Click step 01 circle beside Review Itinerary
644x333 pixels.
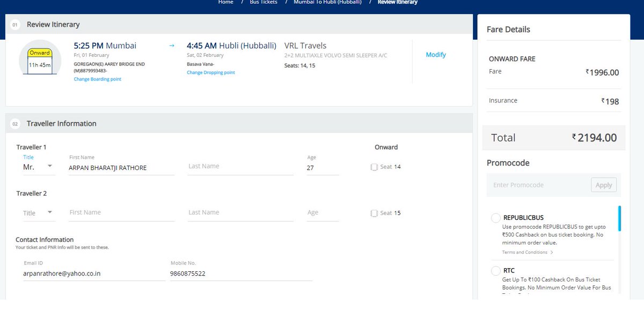tap(15, 25)
